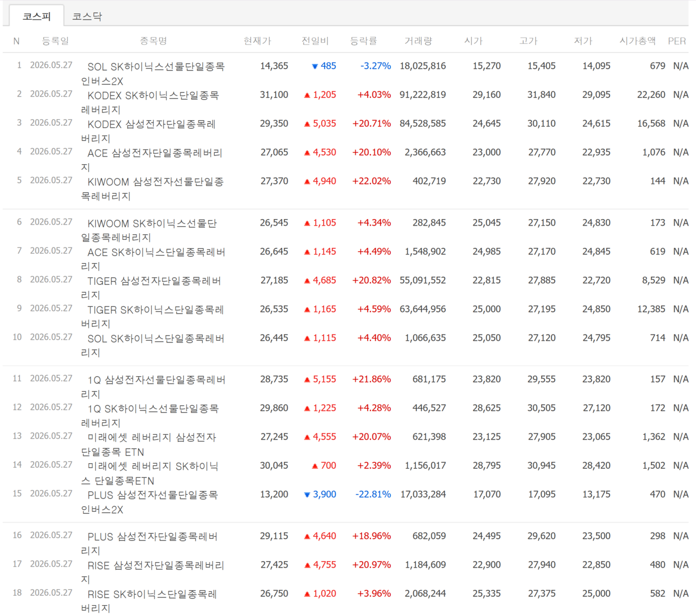Click the PER column header
Image resolution: width=696 pixels, height=616 pixels.
[x=677, y=41]
